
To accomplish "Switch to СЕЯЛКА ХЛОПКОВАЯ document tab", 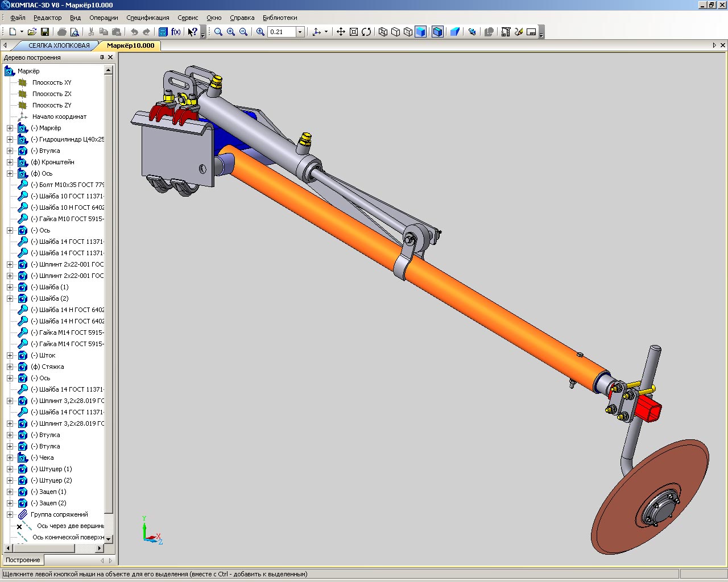I will [59, 45].
